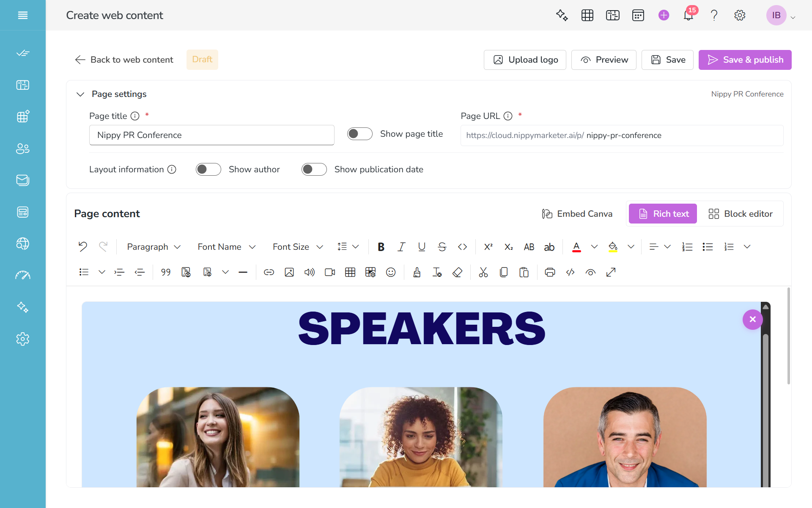This screenshot has width=812, height=508.
Task: Open the Paragraph format dropdown
Action: (x=154, y=247)
